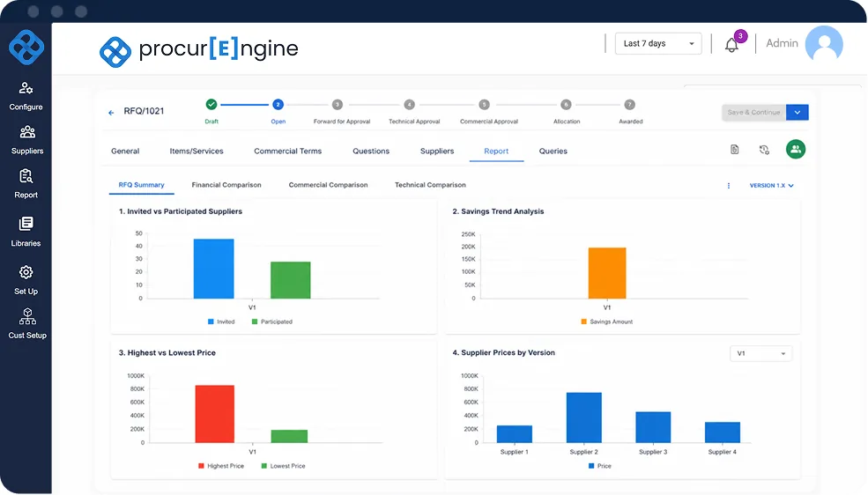Open the Configure sidebar section
The width and height of the screenshot is (868, 495).
[26, 96]
